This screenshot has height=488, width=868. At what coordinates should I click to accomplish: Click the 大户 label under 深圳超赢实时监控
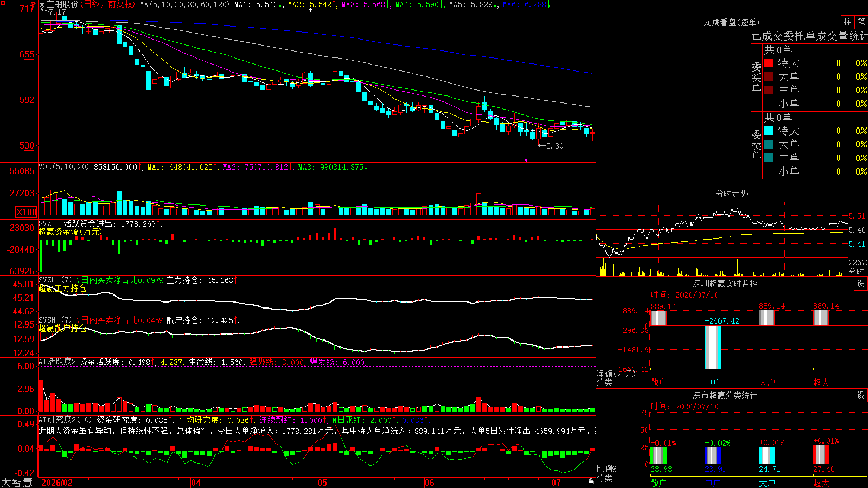[767, 382]
